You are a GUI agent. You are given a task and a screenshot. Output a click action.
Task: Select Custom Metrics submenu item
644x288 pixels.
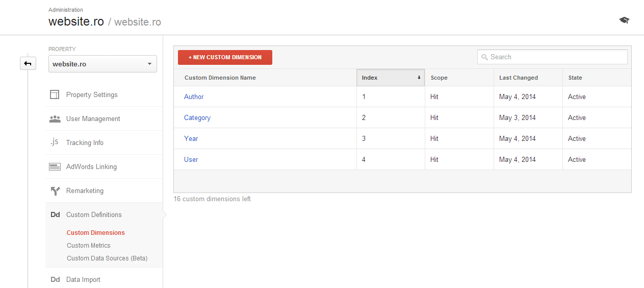[x=89, y=245]
